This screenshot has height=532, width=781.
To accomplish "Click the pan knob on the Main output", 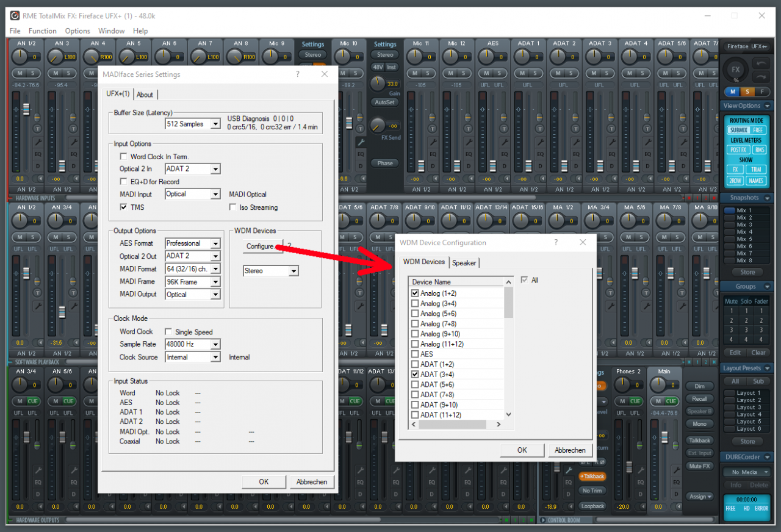I will 658,385.
